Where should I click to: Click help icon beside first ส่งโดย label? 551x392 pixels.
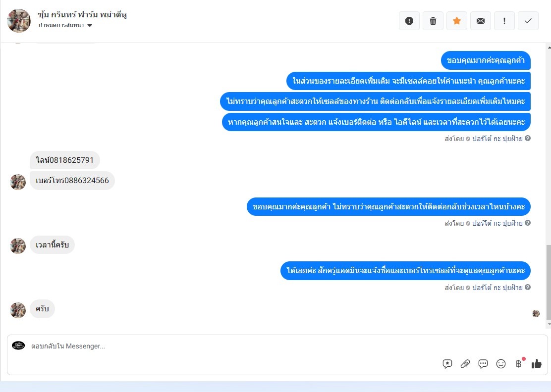(527, 138)
